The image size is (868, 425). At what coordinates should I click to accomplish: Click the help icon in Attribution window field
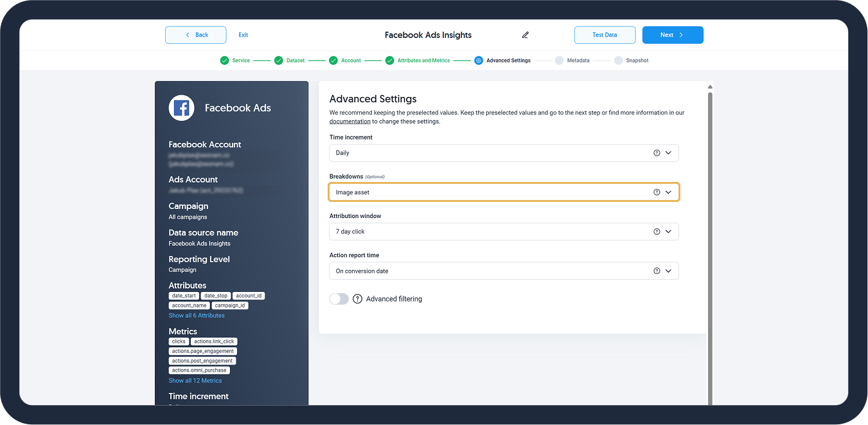pos(657,231)
